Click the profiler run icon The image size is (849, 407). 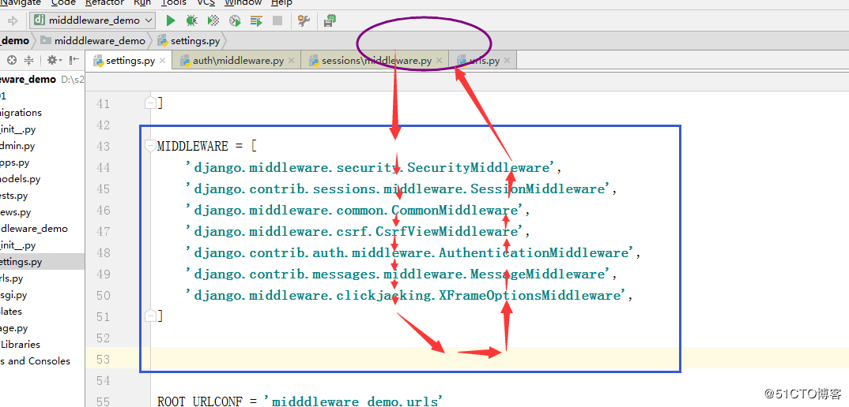coord(234,21)
